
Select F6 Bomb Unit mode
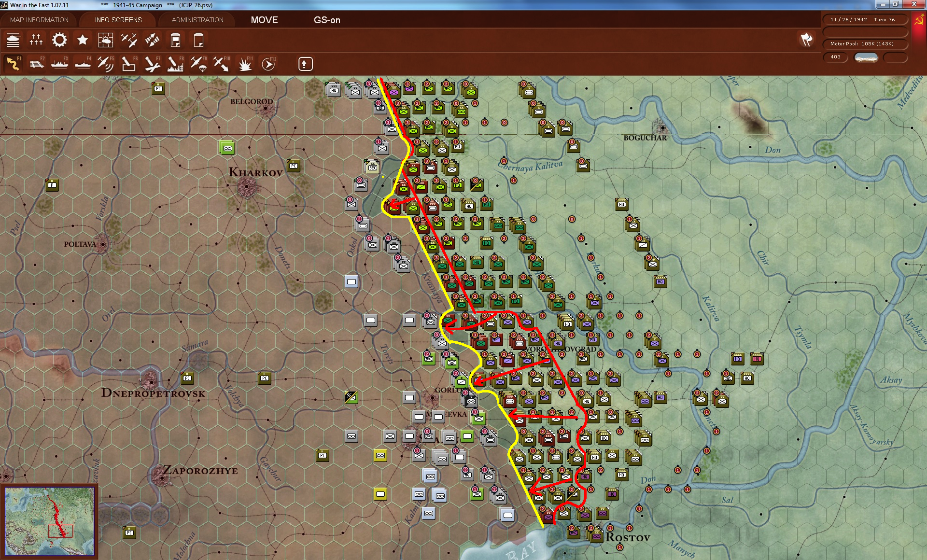coord(128,64)
